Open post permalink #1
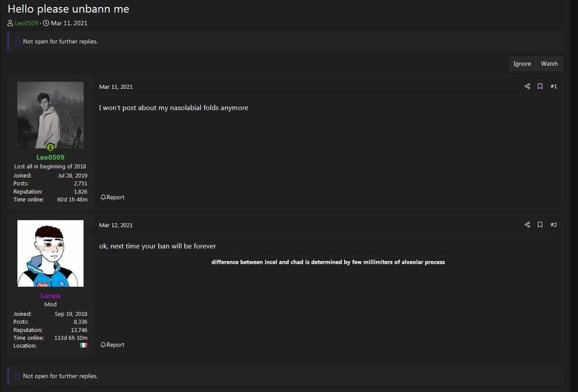The height and width of the screenshot is (392, 578). (554, 86)
